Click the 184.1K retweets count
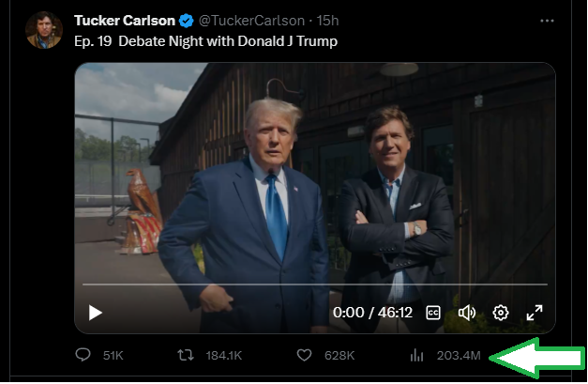This screenshot has height=384, width=588. (x=223, y=356)
